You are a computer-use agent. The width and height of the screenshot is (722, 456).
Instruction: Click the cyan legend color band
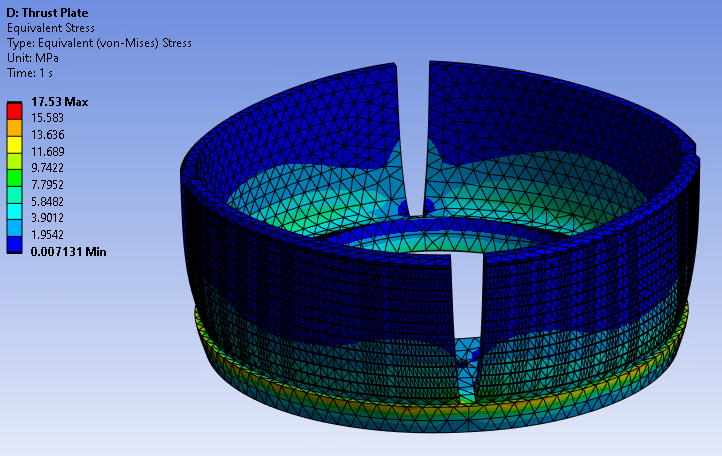14,211
